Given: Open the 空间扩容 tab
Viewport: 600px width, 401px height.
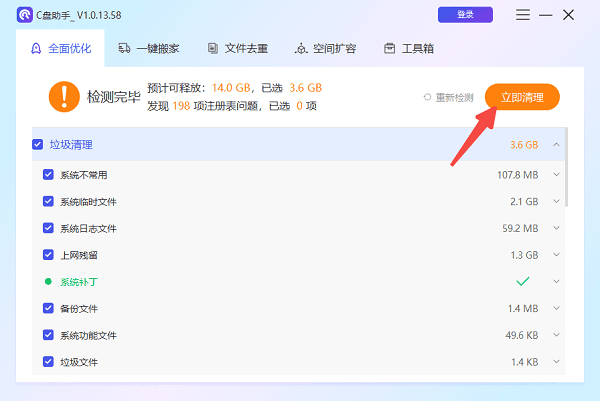Looking at the screenshot, I should pos(325,49).
